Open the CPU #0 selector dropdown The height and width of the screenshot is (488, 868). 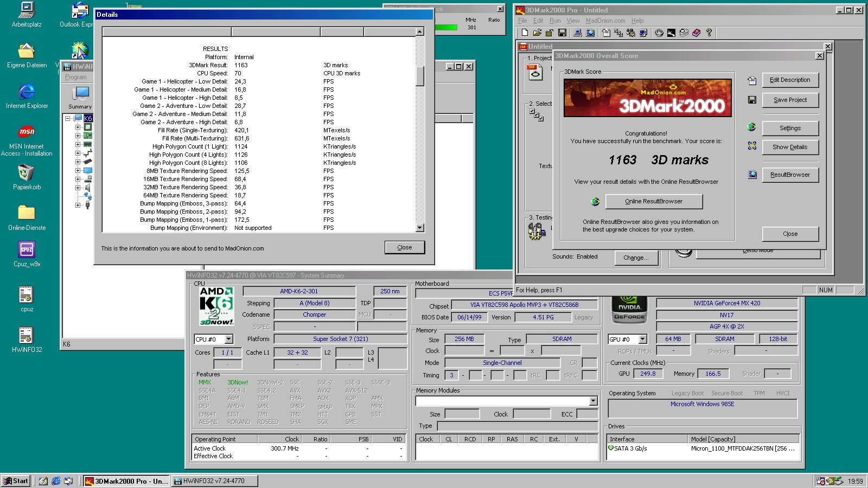[x=229, y=339]
